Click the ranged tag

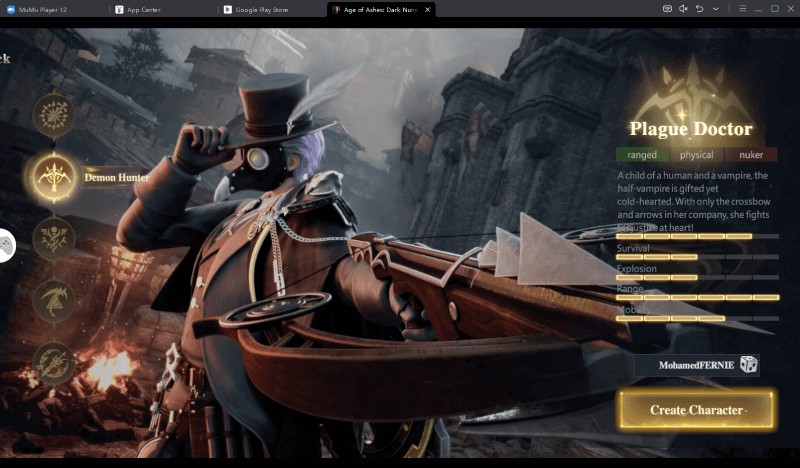pyautogui.click(x=642, y=155)
